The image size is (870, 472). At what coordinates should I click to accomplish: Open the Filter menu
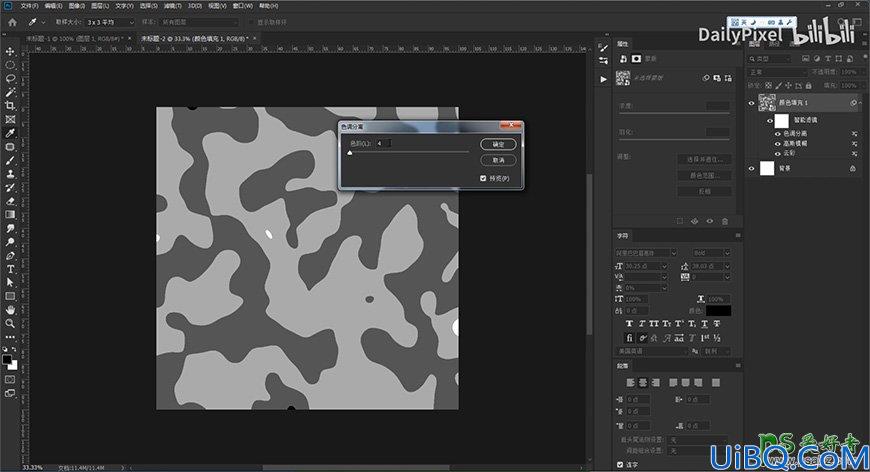click(173, 6)
